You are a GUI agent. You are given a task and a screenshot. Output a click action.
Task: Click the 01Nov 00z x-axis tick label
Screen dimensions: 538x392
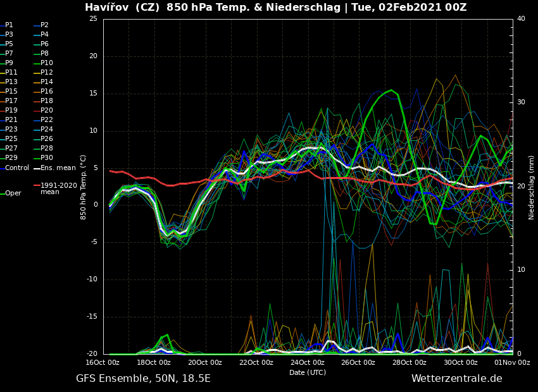tap(512, 363)
